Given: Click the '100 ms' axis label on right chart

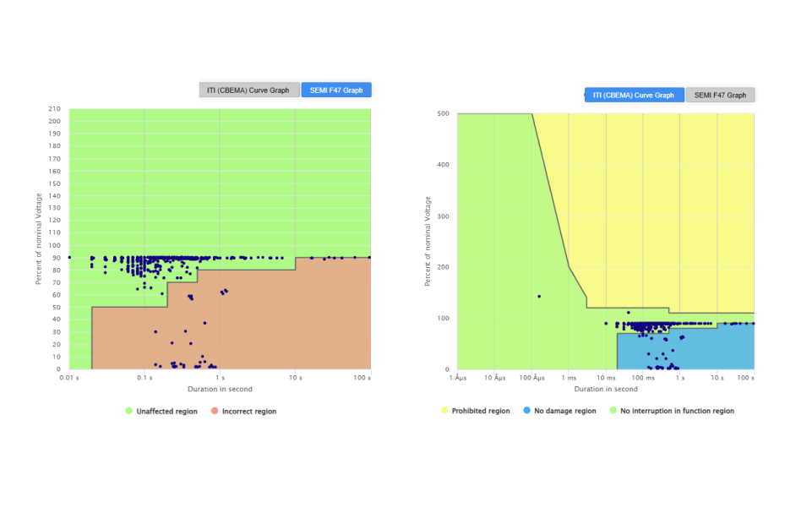Looking at the screenshot, I should coord(643,378).
